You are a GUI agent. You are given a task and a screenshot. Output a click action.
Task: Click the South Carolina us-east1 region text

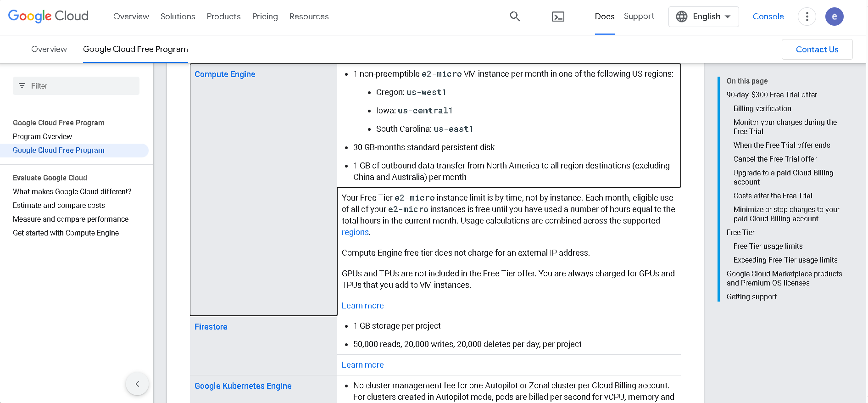click(424, 129)
